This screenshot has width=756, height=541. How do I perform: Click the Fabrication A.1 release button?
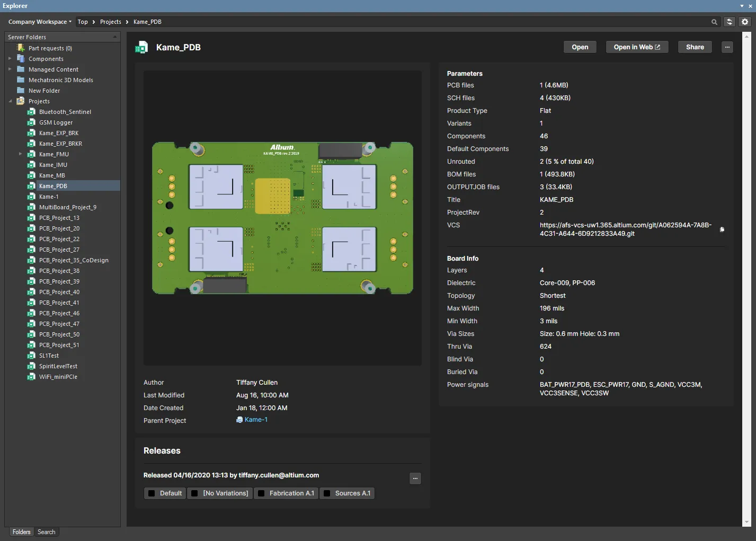tap(287, 493)
